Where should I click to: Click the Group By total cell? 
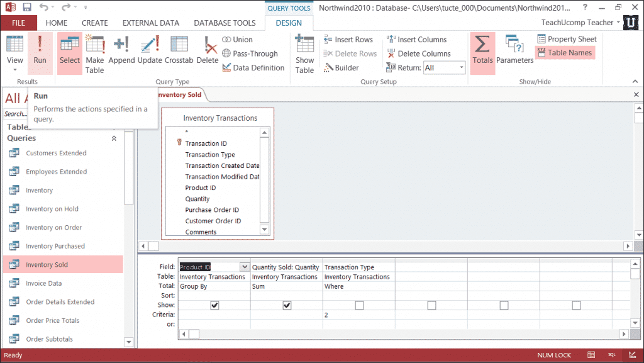[x=214, y=286]
